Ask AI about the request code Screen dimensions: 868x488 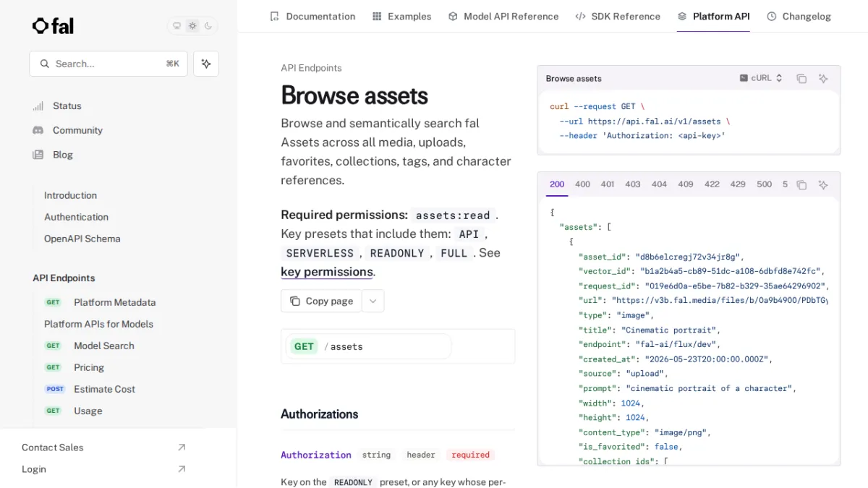(823, 79)
